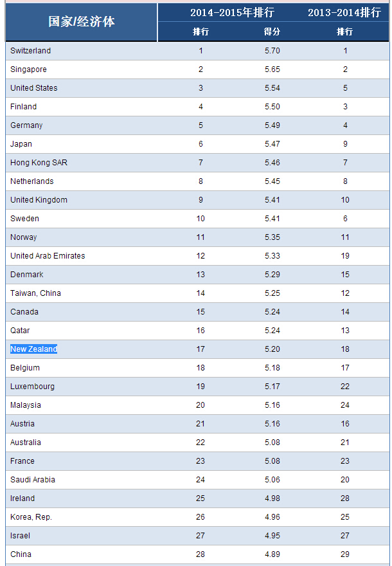392x566 pixels.
Task: Click the 排行 sub-header under 2014-2015年排行
Action: [200, 32]
